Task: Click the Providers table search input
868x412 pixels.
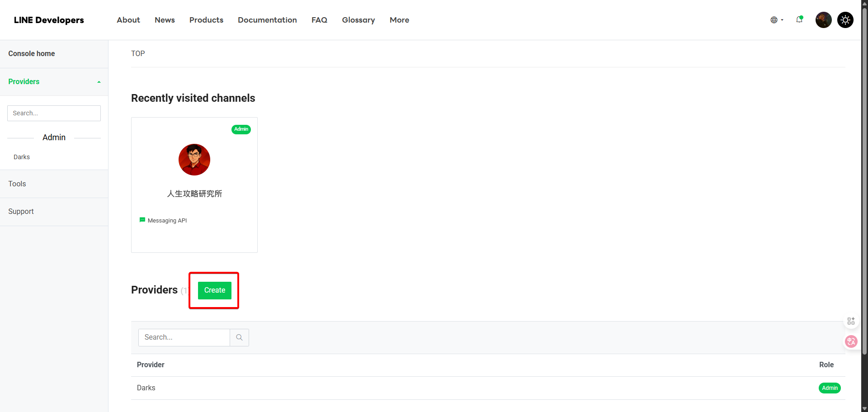Action: pyautogui.click(x=184, y=337)
